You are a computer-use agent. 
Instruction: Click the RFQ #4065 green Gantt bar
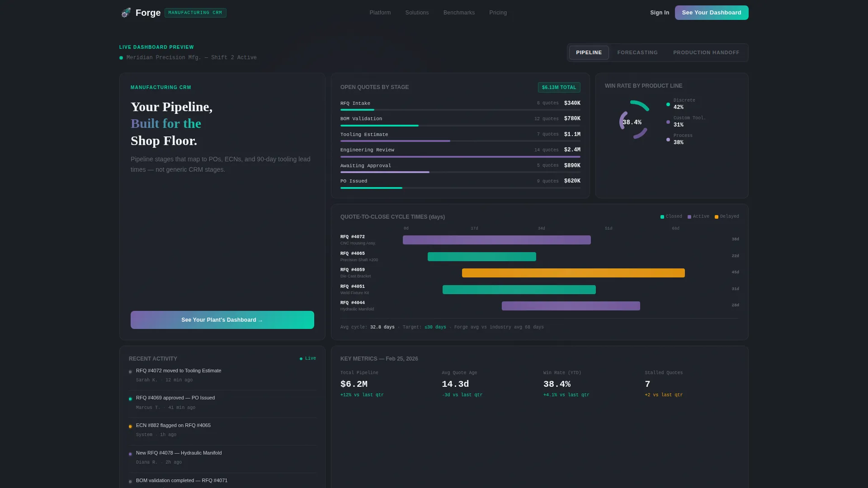[482, 257]
